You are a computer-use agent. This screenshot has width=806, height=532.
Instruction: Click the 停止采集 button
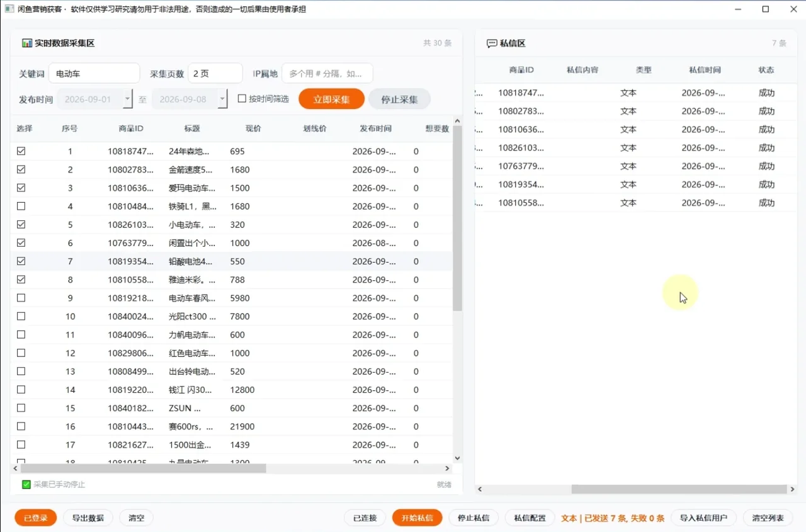[399, 99]
